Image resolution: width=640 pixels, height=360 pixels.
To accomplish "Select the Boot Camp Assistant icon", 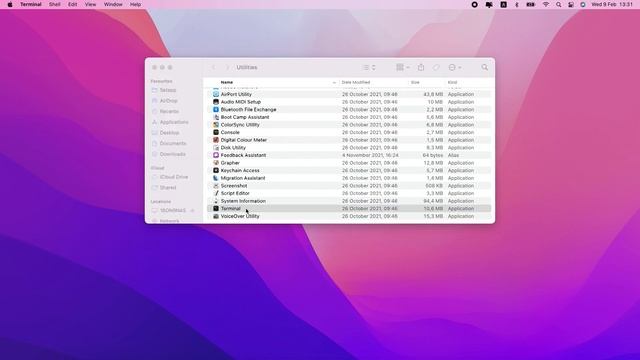I will pos(216,117).
